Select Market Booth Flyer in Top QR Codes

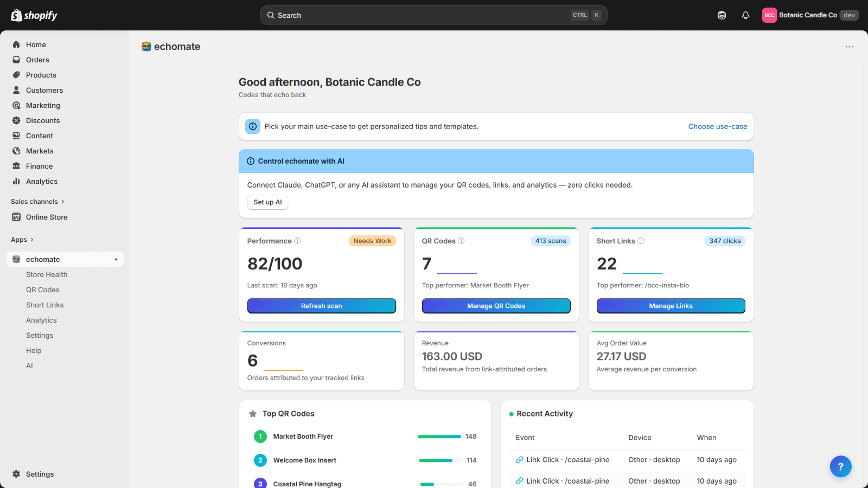point(303,436)
